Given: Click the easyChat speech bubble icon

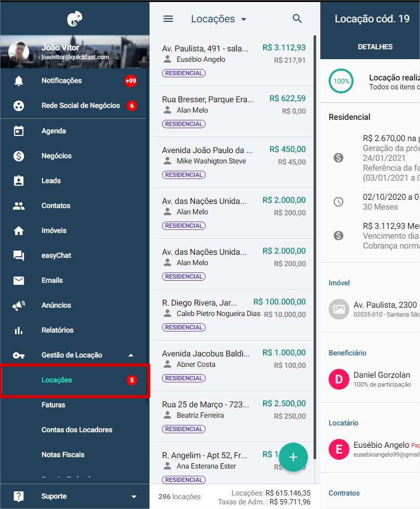Looking at the screenshot, I should [x=19, y=255].
